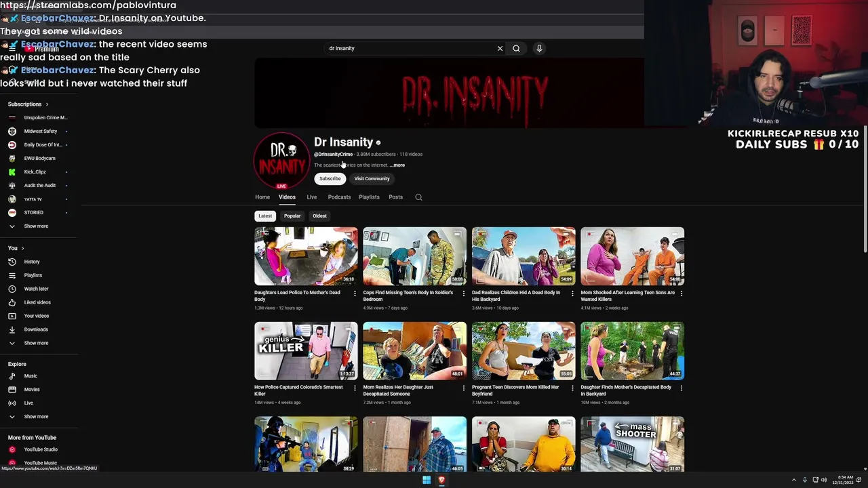Search within channel using tab-bar magnifier

coord(418,197)
